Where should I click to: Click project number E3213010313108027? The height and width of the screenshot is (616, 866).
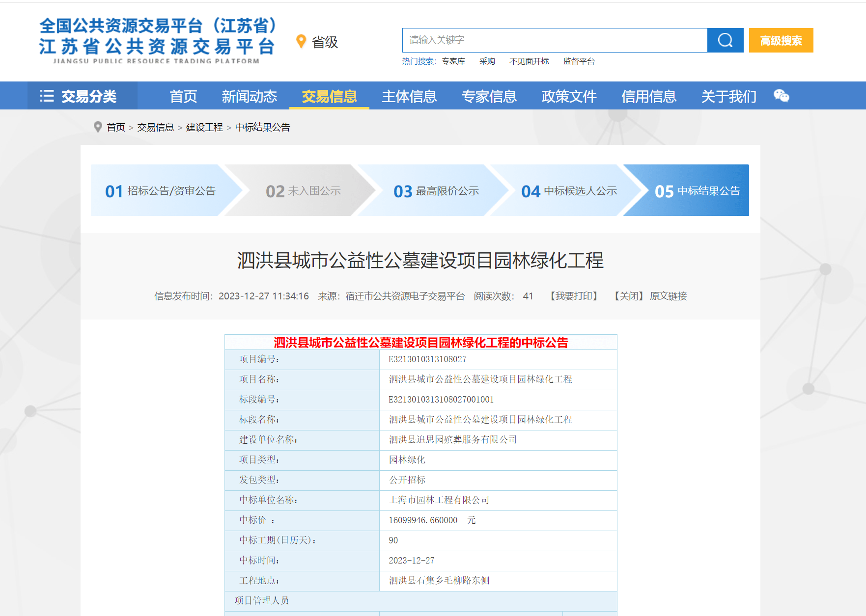tap(427, 359)
